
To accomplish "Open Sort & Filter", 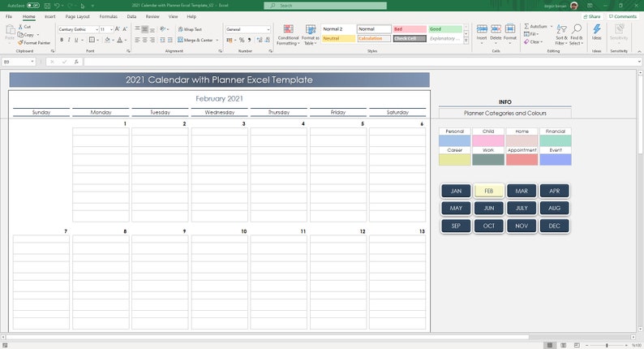I will tap(560, 34).
